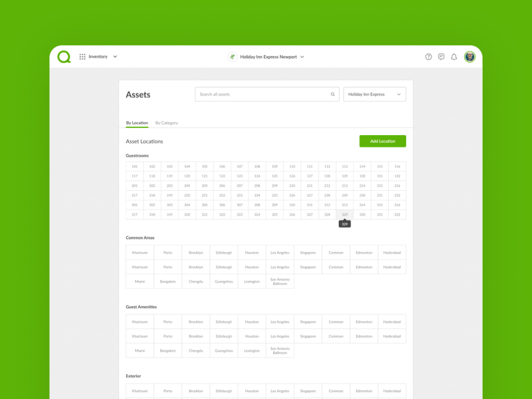Switch to the By Location tab
Viewport: 532px width, 399px height.
[x=137, y=123]
